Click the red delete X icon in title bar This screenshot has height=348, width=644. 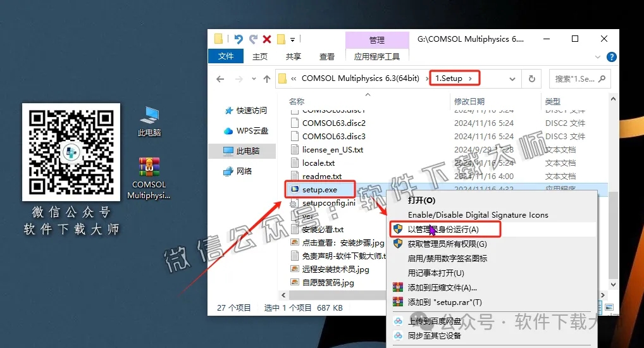click(x=267, y=39)
